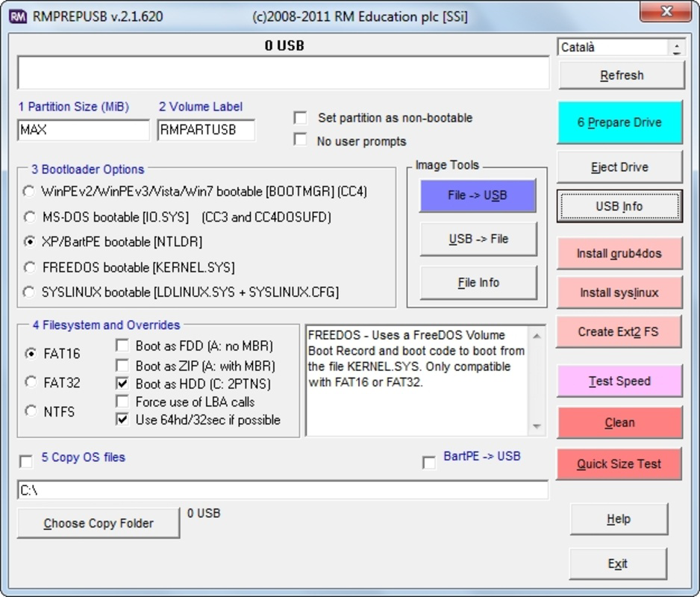Click '0 USB' status text beside Choose Copy Folder

pyautogui.click(x=204, y=513)
